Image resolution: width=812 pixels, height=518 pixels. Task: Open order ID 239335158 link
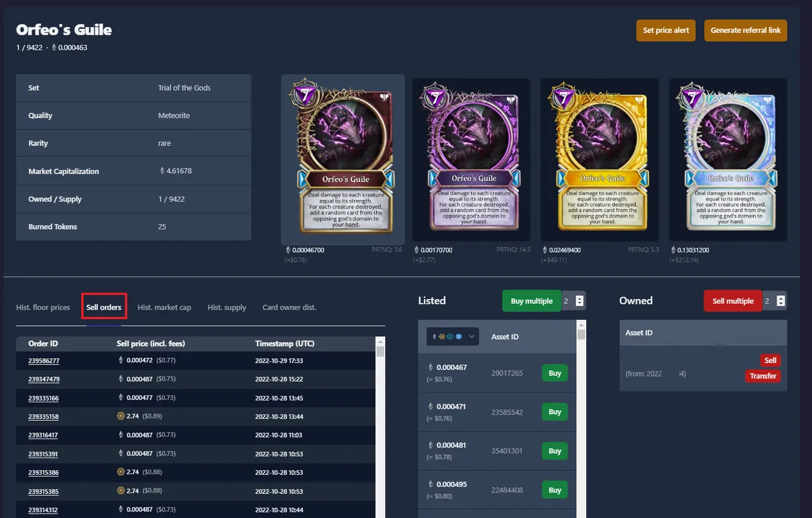click(44, 416)
